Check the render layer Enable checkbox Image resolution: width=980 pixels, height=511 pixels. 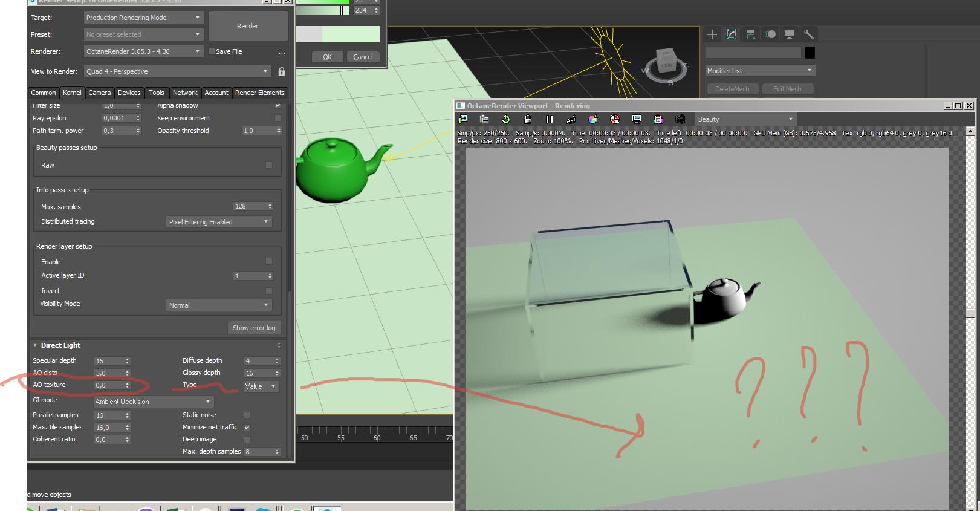click(269, 261)
